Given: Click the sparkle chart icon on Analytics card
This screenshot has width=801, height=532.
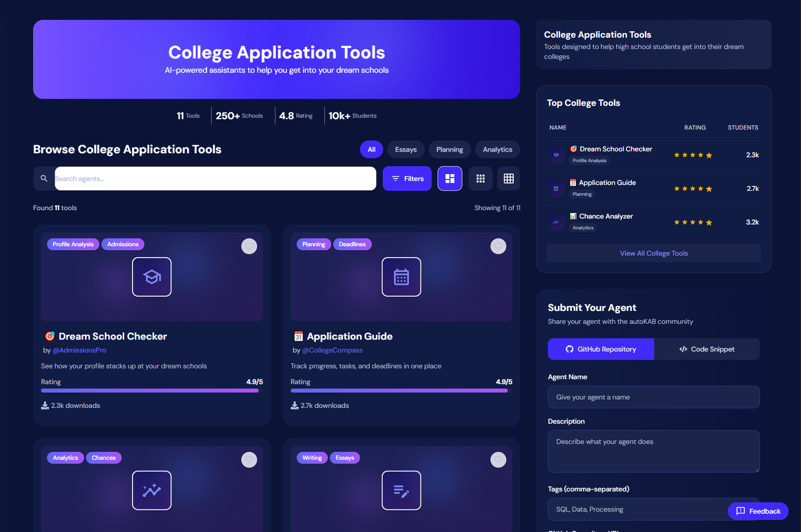Looking at the screenshot, I should pos(152,490).
